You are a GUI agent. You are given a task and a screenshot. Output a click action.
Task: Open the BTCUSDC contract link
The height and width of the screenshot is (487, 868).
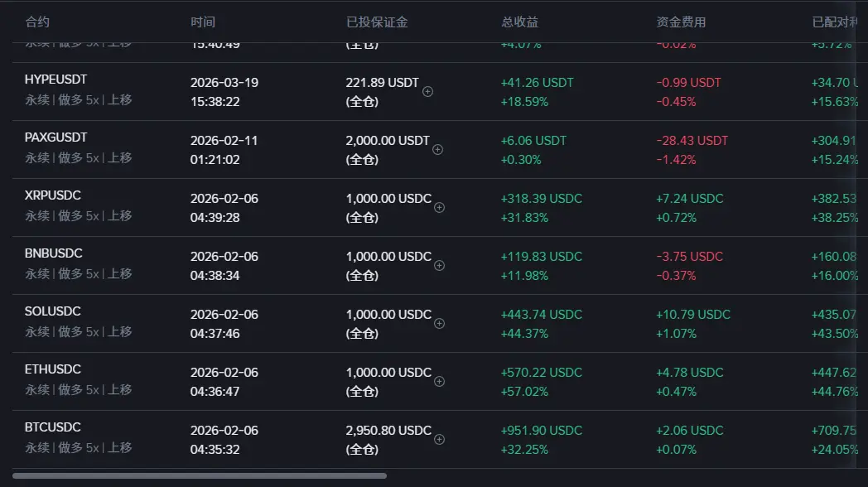pyautogui.click(x=53, y=427)
